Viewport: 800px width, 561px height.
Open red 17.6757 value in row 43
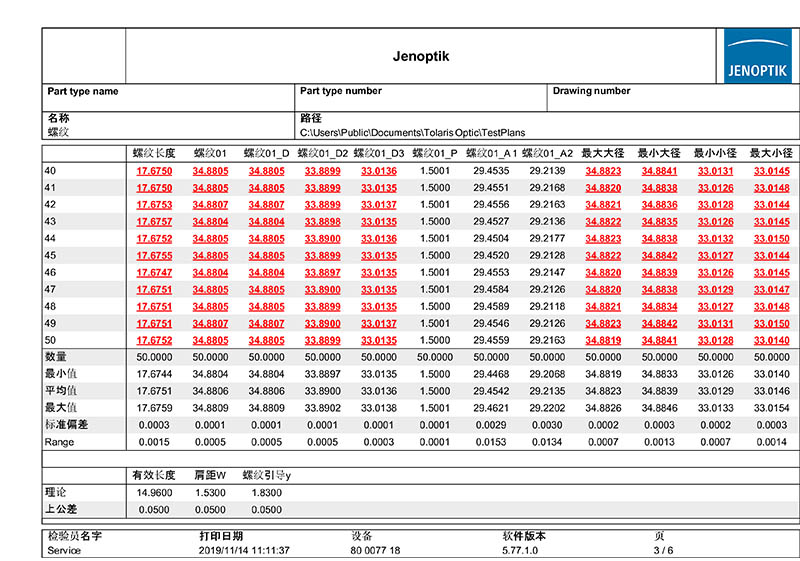coord(154,222)
